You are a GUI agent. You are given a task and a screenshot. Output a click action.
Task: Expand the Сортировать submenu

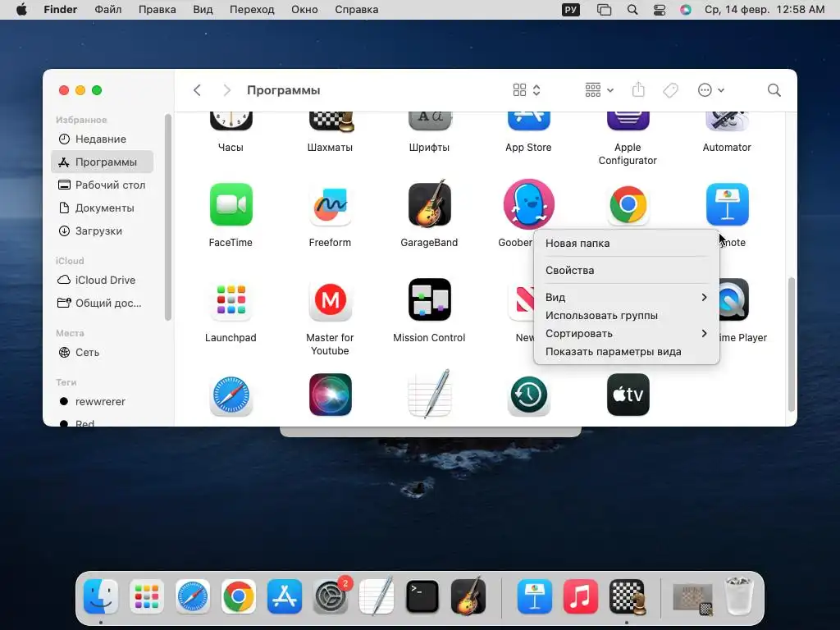pos(626,334)
